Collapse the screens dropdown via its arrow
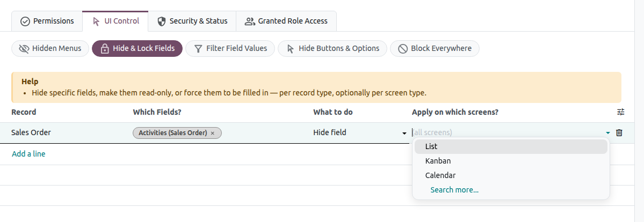This screenshot has height=222, width=644. pos(608,132)
